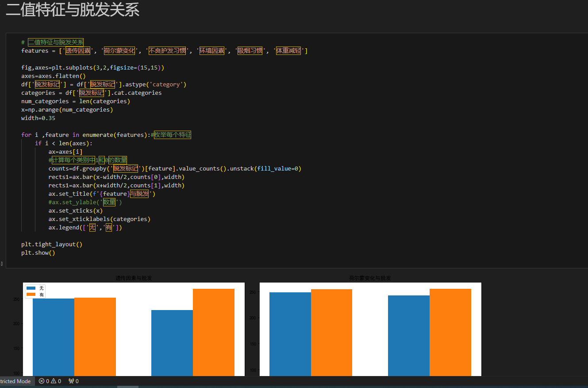
Task: Click the chart title 遗传因素与脱发
Action: [x=134, y=278]
